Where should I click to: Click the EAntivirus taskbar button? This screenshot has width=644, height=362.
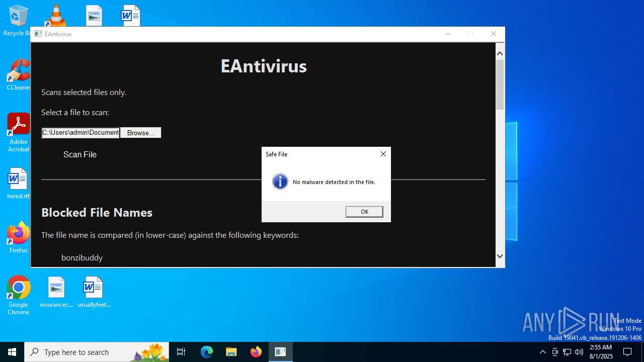coord(280,352)
